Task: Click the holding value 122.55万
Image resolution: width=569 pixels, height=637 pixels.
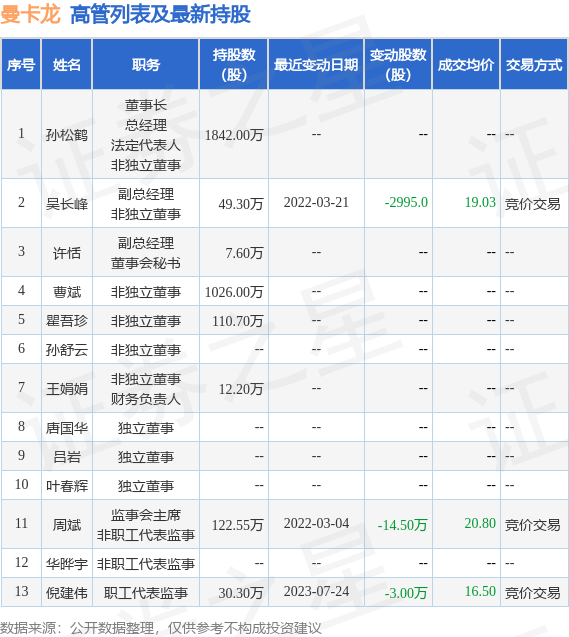Action: click(x=238, y=525)
